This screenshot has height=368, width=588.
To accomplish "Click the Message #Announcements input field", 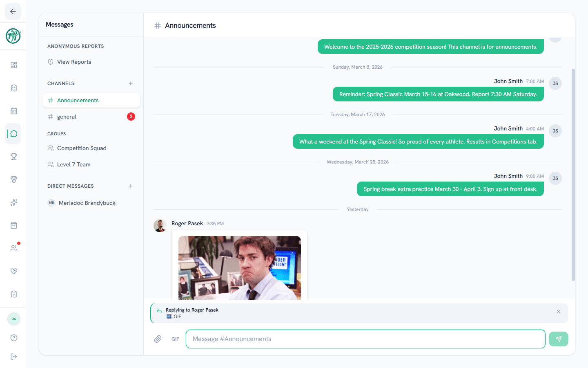I will pos(365,339).
